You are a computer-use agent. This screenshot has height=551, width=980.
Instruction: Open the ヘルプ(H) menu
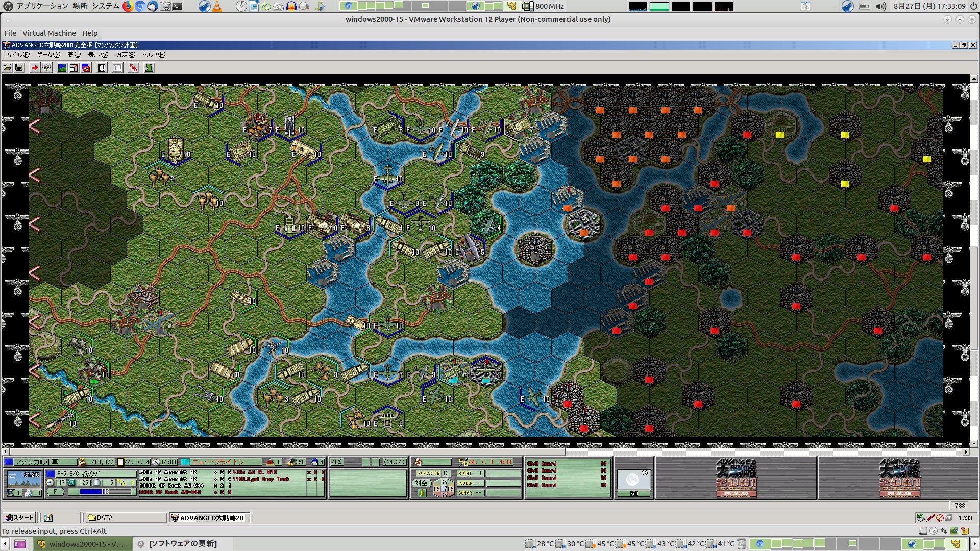point(154,55)
